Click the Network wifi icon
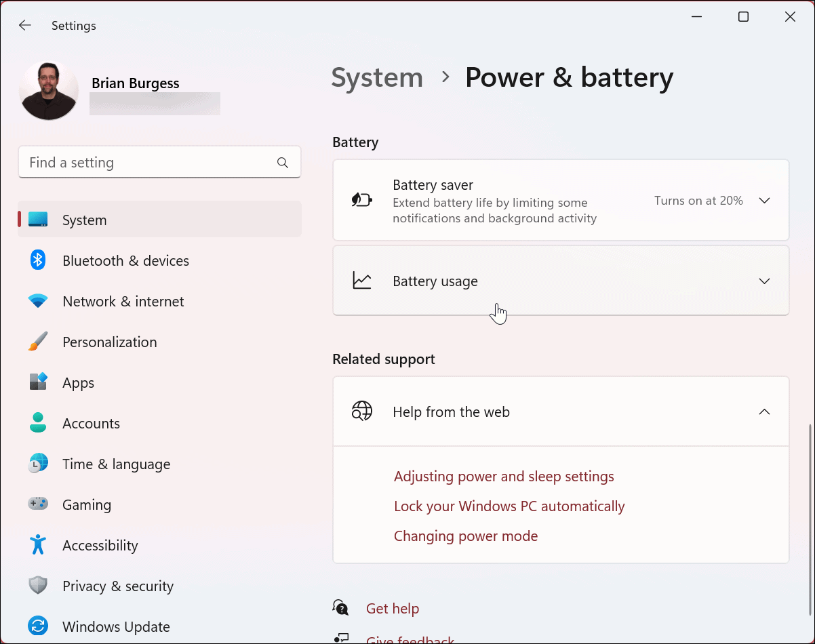 pos(38,301)
